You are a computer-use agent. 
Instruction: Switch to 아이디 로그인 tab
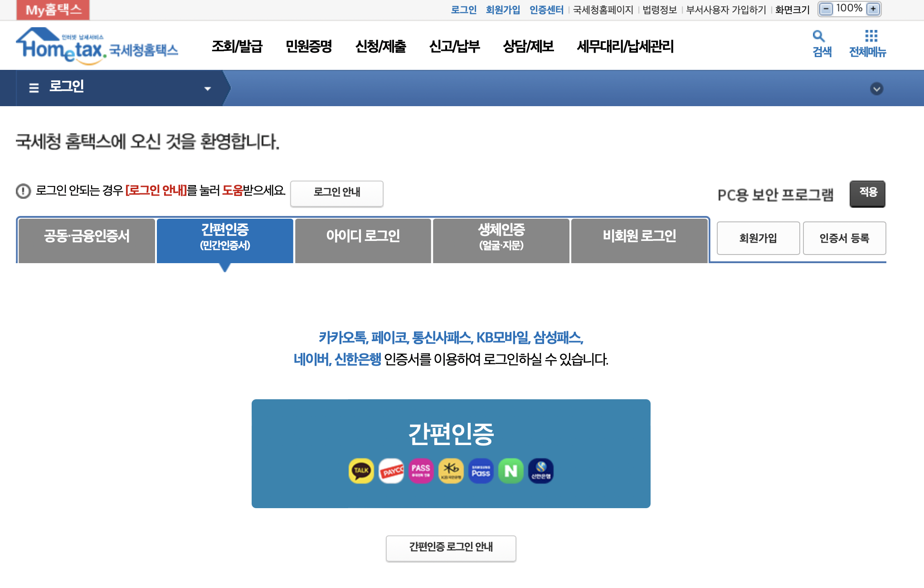[x=363, y=240]
